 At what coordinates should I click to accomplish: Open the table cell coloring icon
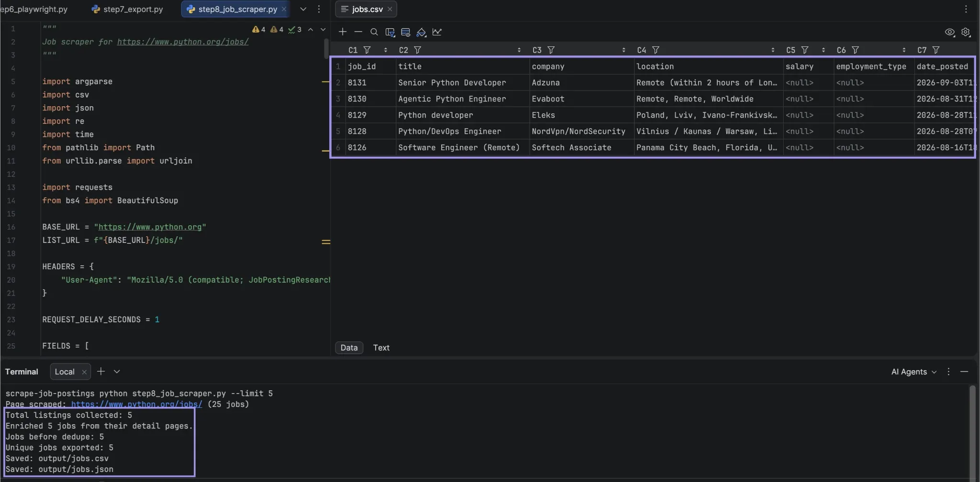click(x=421, y=32)
